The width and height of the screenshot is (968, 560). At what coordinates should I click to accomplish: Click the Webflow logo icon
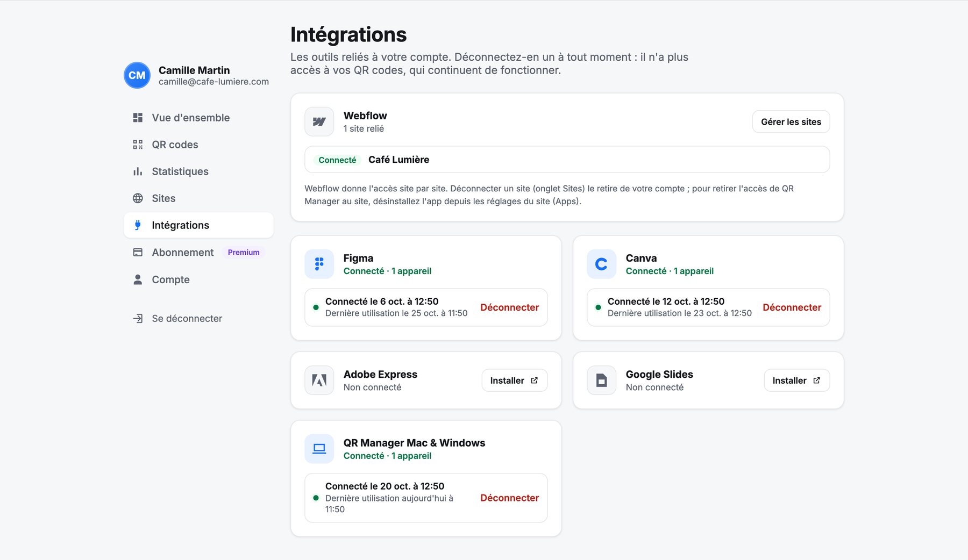coord(319,121)
